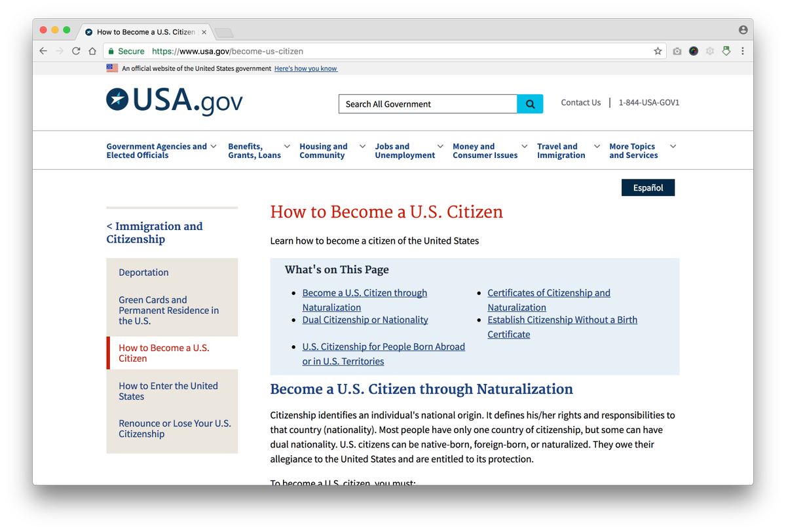This screenshot has width=786, height=532.
Task: Click the blue search magnifier button
Action: tap(530, 104)
